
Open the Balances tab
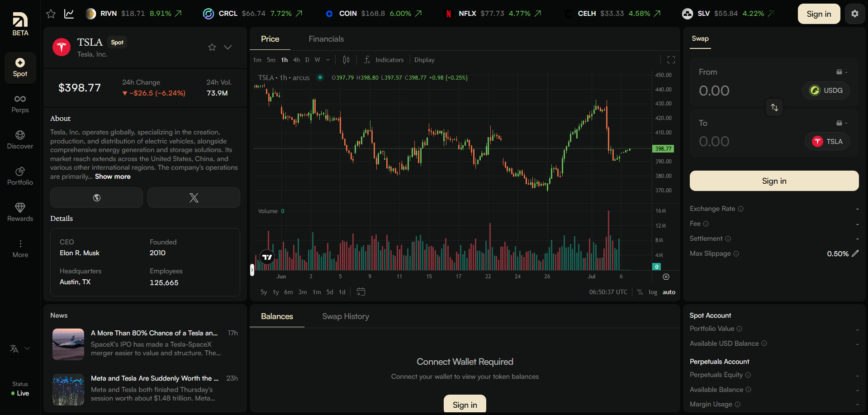click(x=277, y=316)
